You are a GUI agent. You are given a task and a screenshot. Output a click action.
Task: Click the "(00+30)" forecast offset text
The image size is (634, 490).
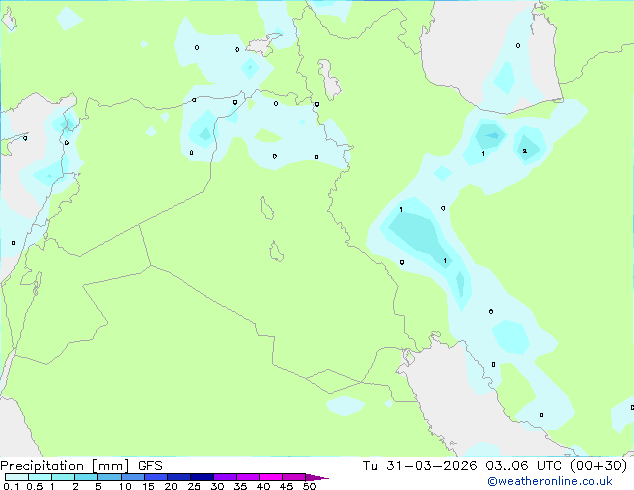click(x=598, y=466)
